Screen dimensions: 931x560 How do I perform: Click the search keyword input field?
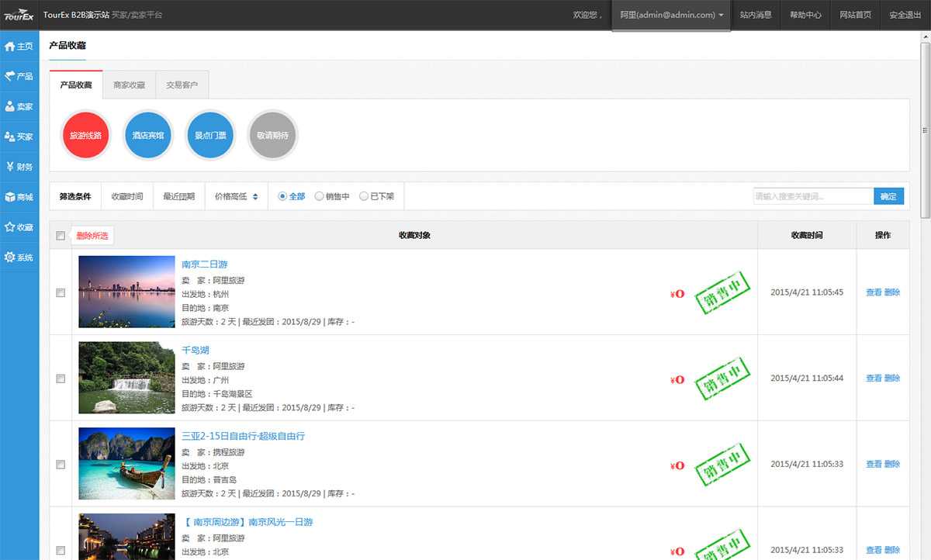tap(814, 197)
